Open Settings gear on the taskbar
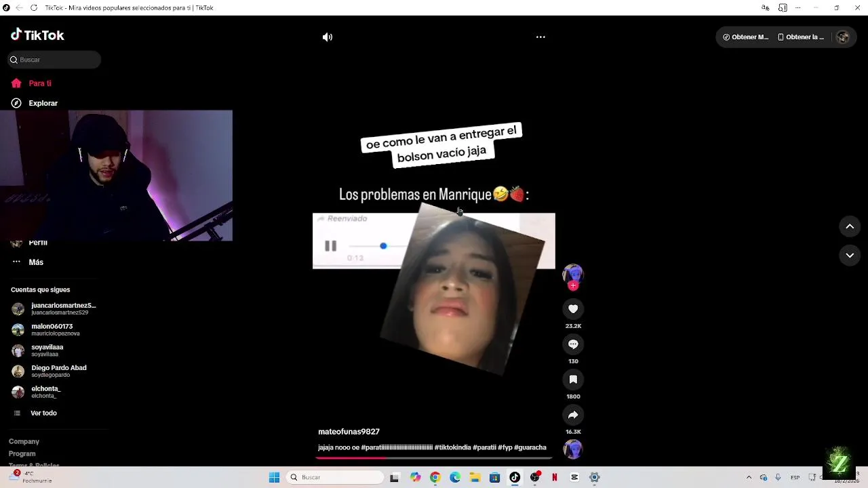Image resolution: width=868 pixels, height=488 pixels. [x=595, y=478]
